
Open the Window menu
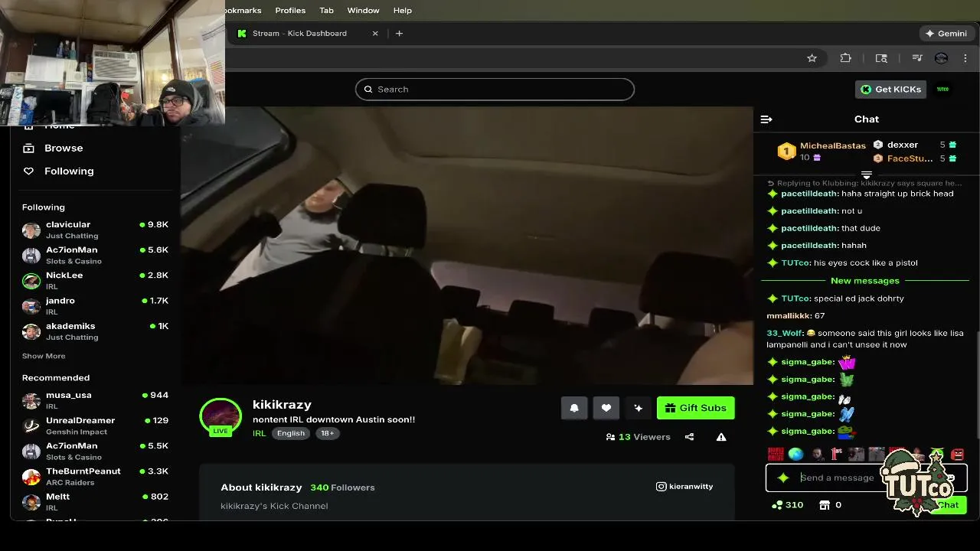(363, 11)
